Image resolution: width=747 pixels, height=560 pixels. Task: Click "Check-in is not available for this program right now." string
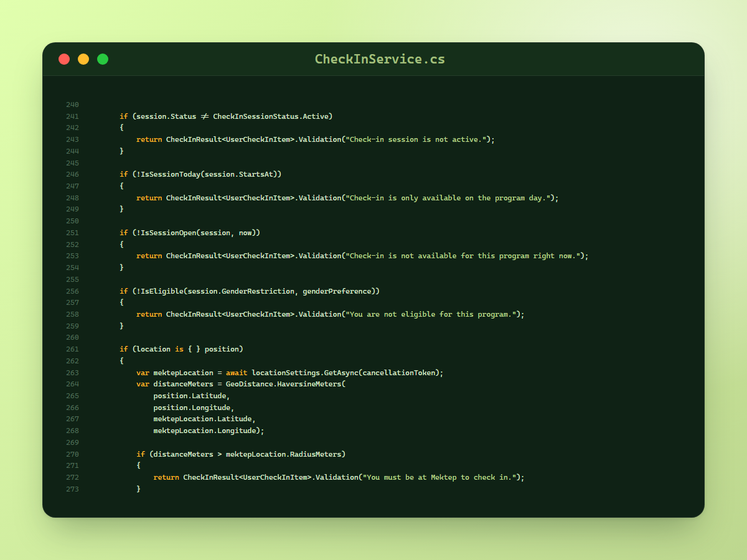pyautogui.click(x=463, y=256)
